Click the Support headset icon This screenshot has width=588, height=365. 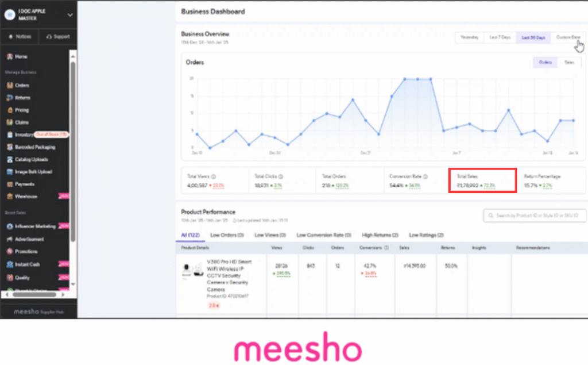pos(49,37)
